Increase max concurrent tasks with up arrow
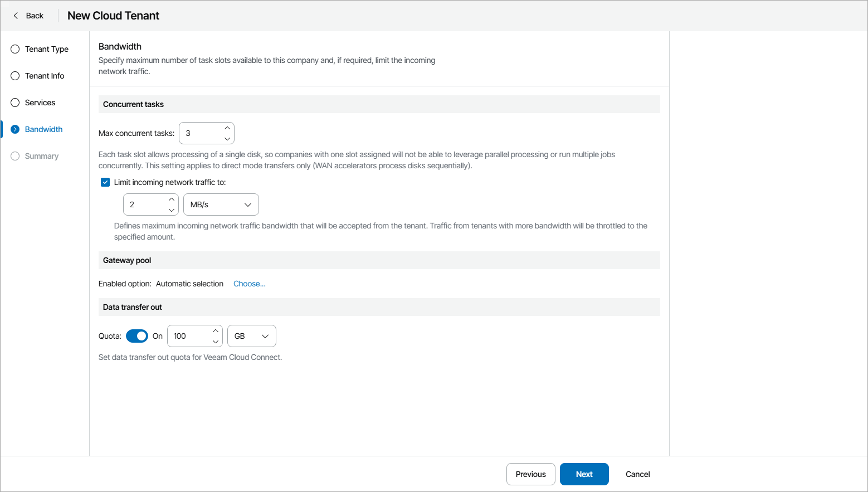868x492 pixels. point(227,128)
